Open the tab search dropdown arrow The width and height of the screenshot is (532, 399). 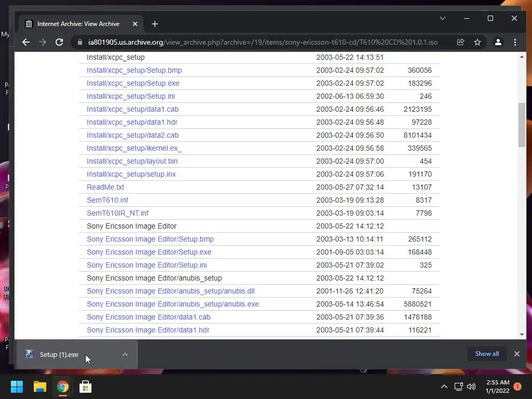point(443,18)
